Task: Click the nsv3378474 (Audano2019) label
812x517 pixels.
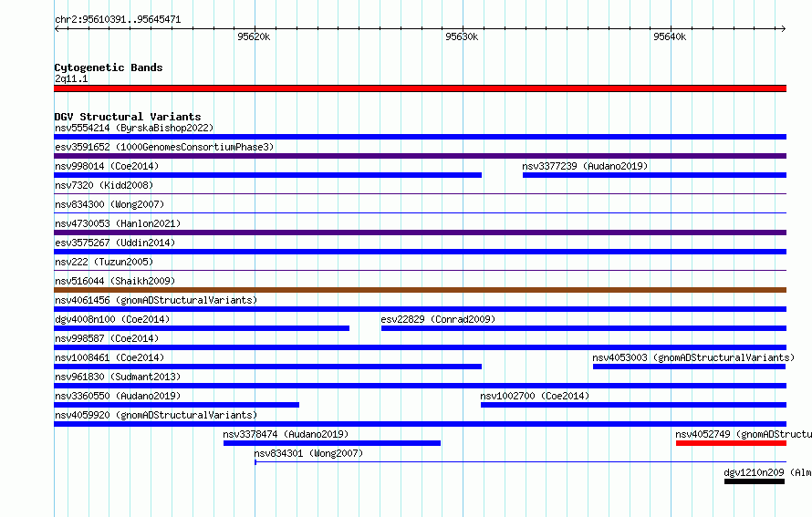Action: pyautogui.click(x=286, y=434)
